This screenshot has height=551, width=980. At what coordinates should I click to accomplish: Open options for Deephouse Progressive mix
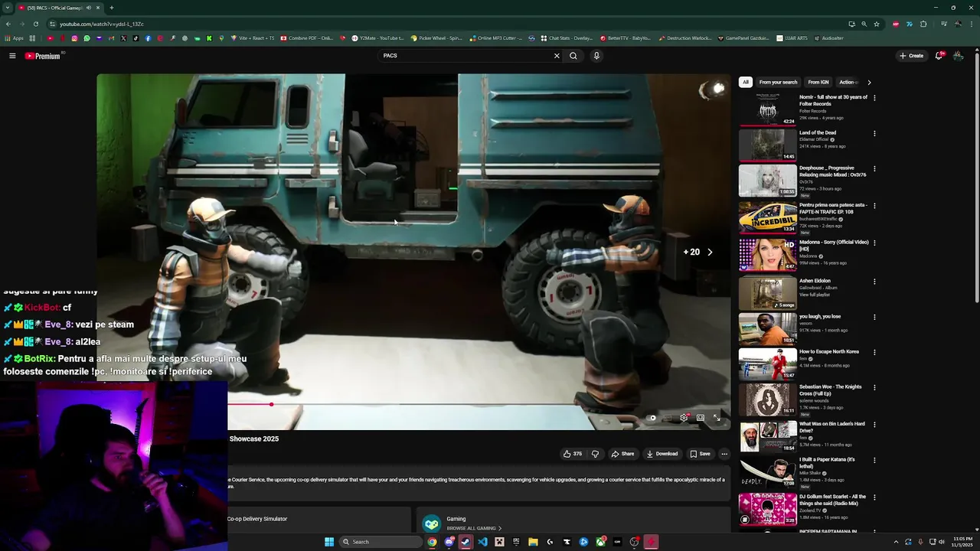874,168
